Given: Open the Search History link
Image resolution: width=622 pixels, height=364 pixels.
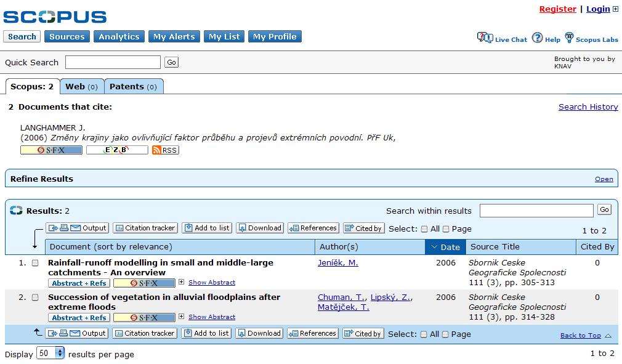Looking at the screenshot, I should (x=588, y=107).
